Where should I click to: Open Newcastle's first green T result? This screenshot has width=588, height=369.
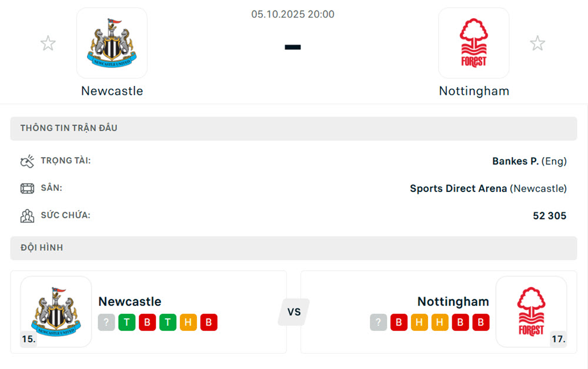point(126,323)
